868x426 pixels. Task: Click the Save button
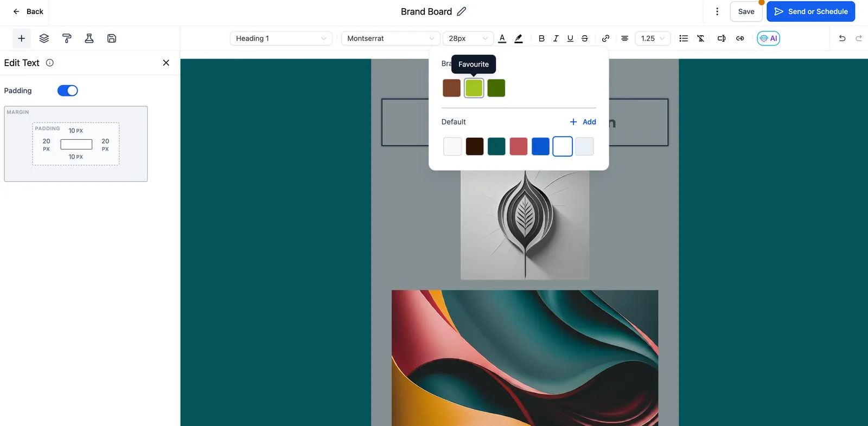pyautogui.click(x=746, y=11)
